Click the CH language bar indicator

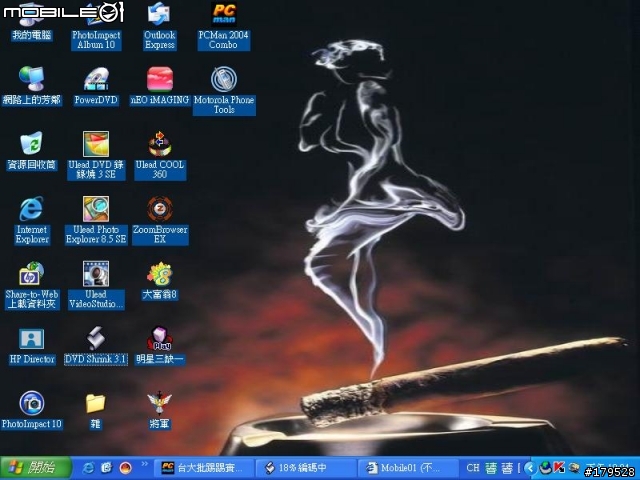point(473,468)
